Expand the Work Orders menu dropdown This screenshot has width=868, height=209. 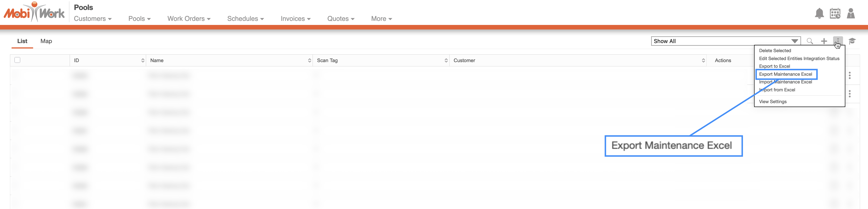click(x=189, y=19)
